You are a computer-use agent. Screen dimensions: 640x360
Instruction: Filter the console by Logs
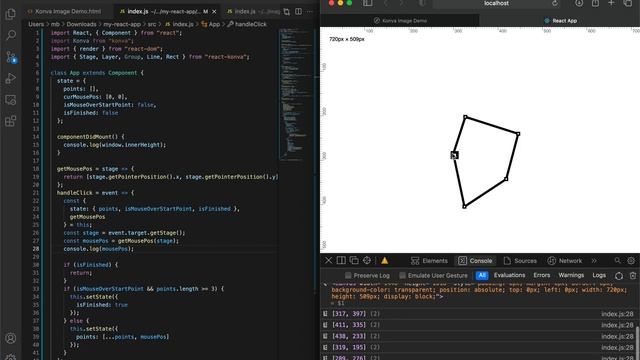click(x=599, y=276)
